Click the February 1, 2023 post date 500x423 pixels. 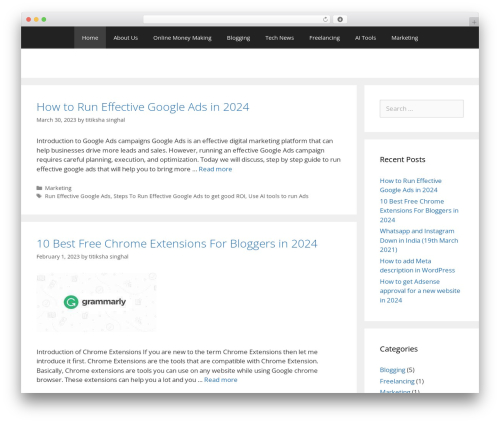click(x=58, y=257)
